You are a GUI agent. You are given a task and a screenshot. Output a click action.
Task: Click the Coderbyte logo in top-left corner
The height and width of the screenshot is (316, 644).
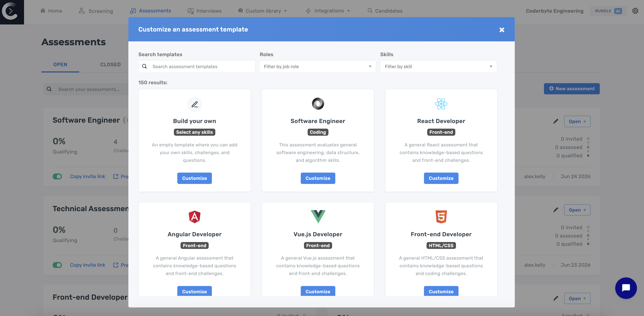(12, 12)
